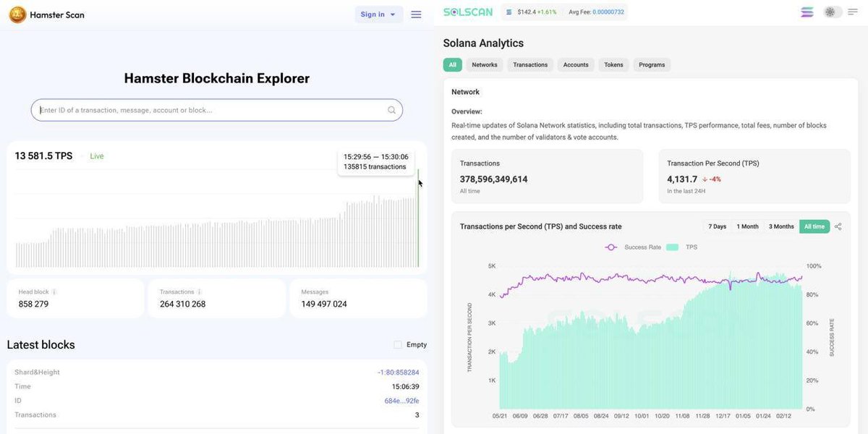This screenshot has height=434, width=868.
Task: Open block ID 684e...92fe link
Action: pos(401,401)
